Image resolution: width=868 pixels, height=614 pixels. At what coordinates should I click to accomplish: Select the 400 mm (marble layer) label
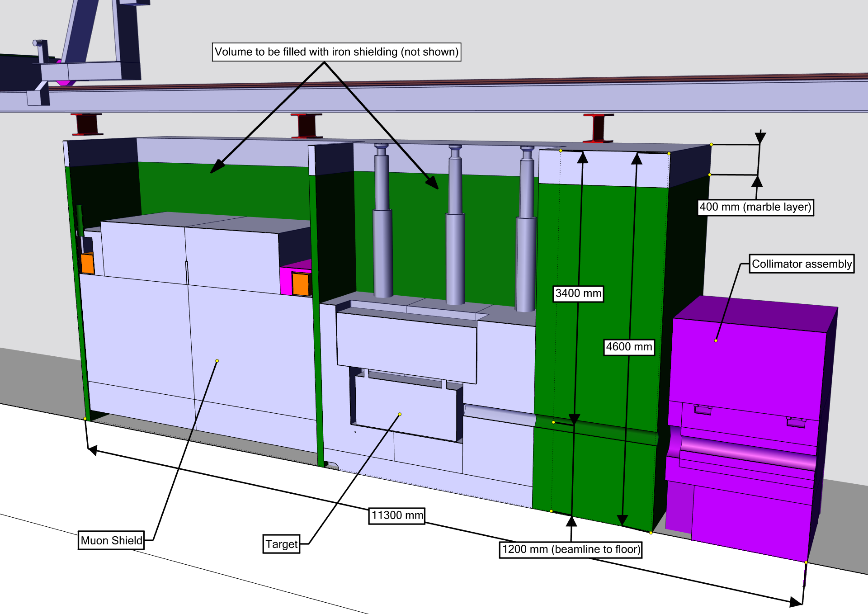coord(755,207)
